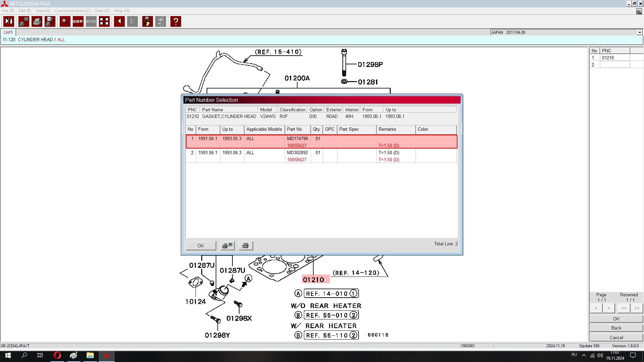This screenshot has height=362, width=644.
Task: Open the File (F) menu
Action: (x=8, y=11)
